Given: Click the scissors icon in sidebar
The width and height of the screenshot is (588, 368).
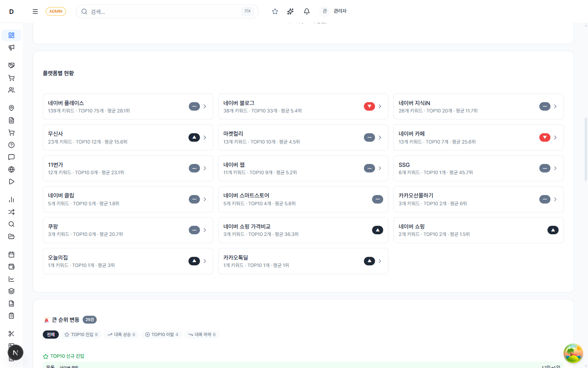Looking at the screenshot, I should [11, 334].
